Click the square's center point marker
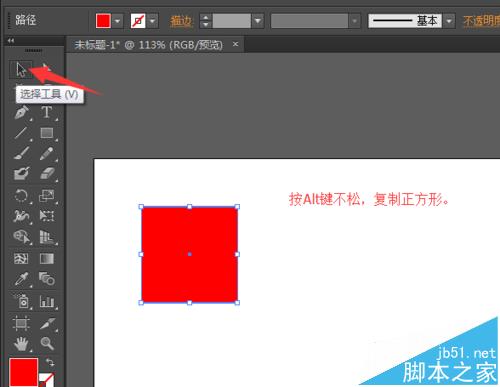 [x=189, y=254]
